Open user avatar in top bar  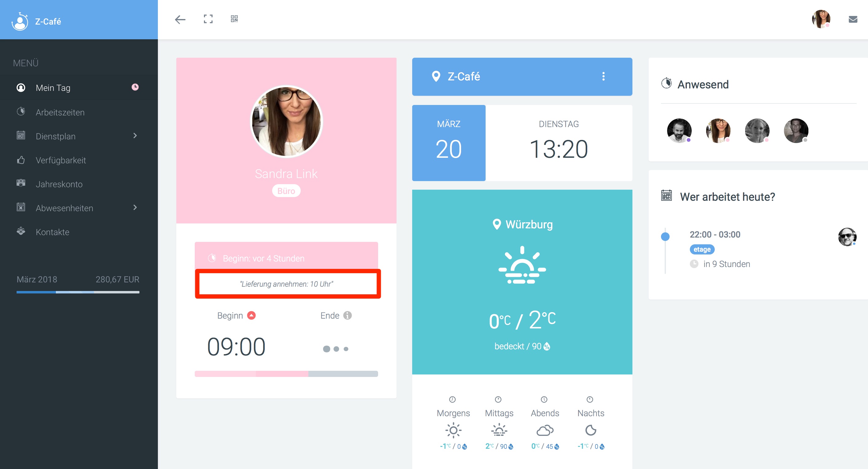click(821, 19)
